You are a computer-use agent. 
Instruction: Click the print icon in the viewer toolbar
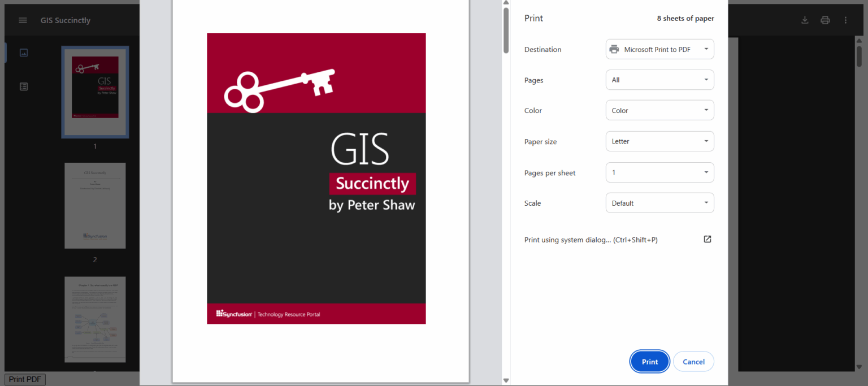(x=825, y=20)
